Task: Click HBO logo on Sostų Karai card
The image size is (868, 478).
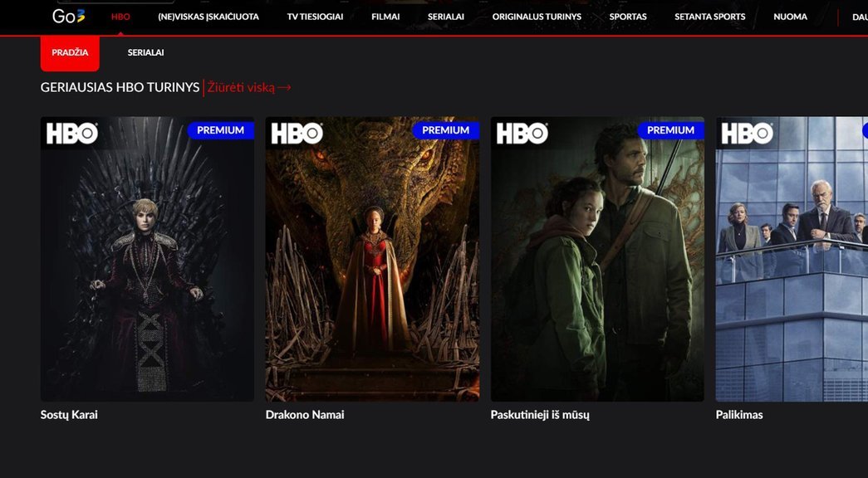Action: 72,134
